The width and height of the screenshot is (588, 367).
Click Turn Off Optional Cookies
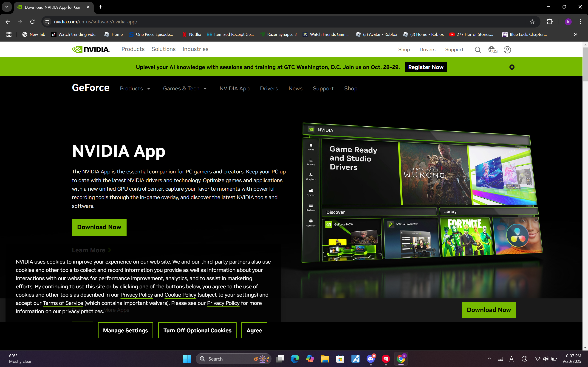tap(197, 330)
